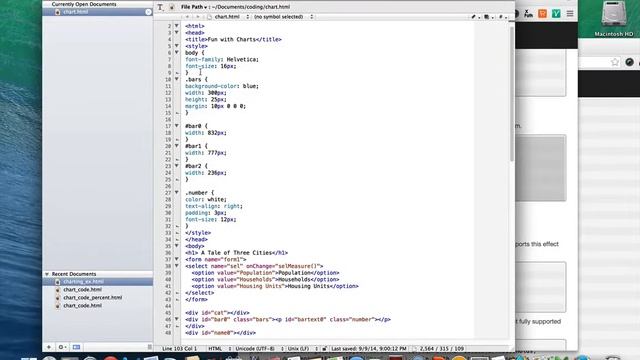Image resolution: width=640 pixels, height=360 pixels.
Task: Open the sidebar gear action menu
Action: point(62,347)
